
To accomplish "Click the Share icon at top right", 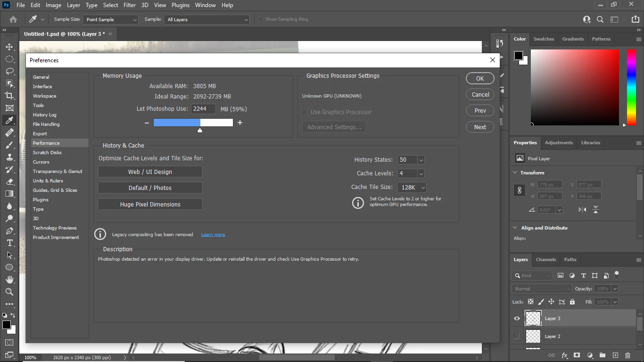I will [x=636, y=19].
